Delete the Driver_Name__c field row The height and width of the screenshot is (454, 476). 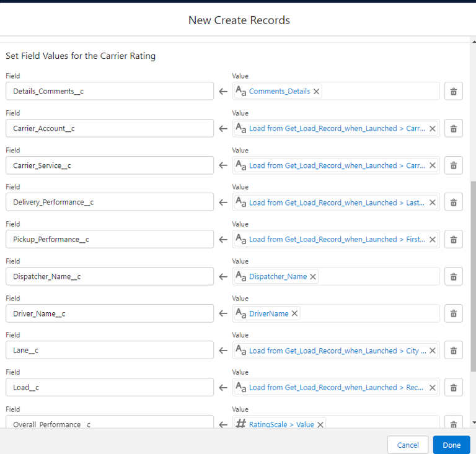click(453, 313)
